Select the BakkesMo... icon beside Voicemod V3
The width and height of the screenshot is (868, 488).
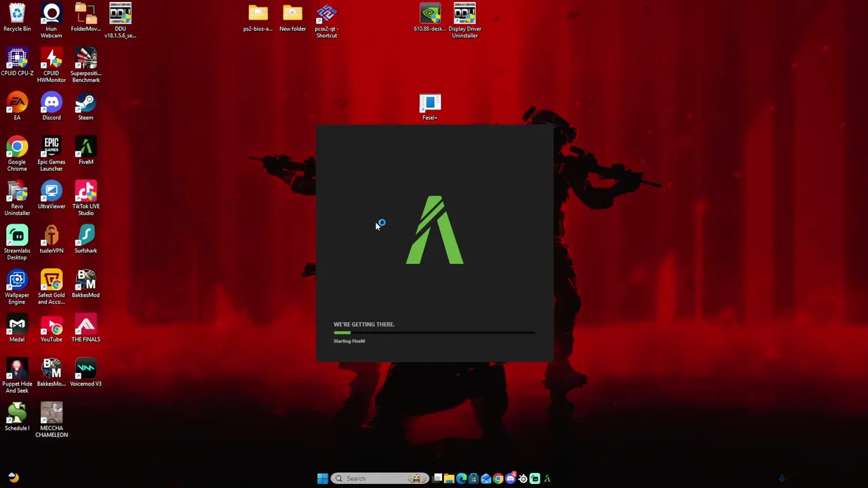tap(52, 373)
